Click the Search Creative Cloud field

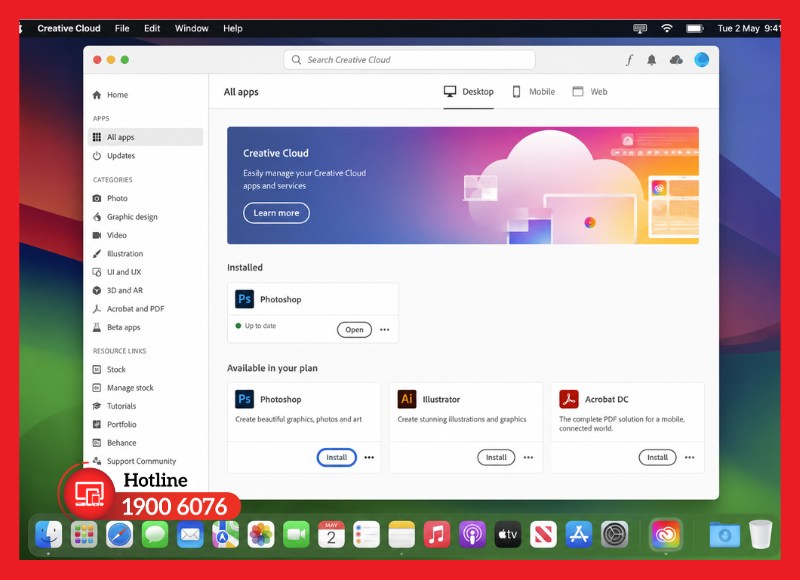pos(409,60)
